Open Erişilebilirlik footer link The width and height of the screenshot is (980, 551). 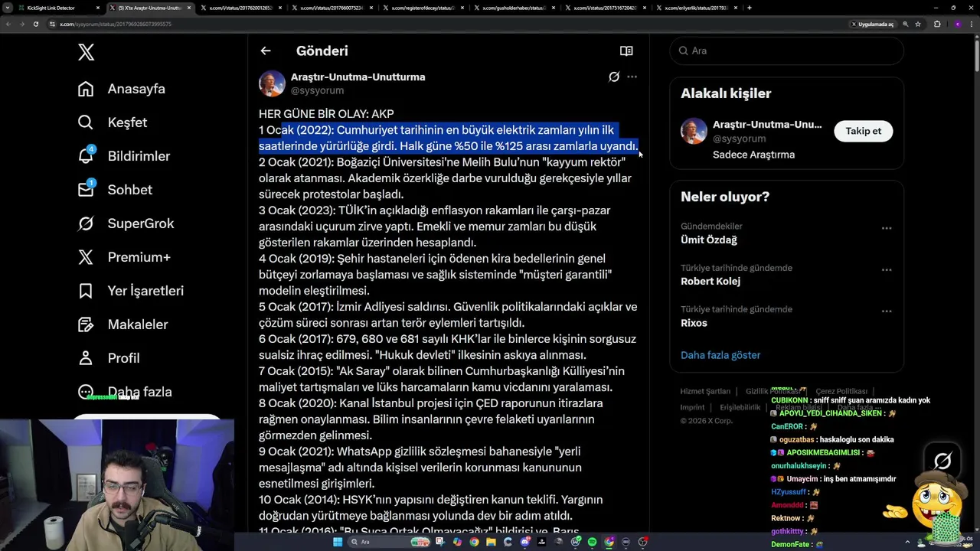click(x=740, y=407)
